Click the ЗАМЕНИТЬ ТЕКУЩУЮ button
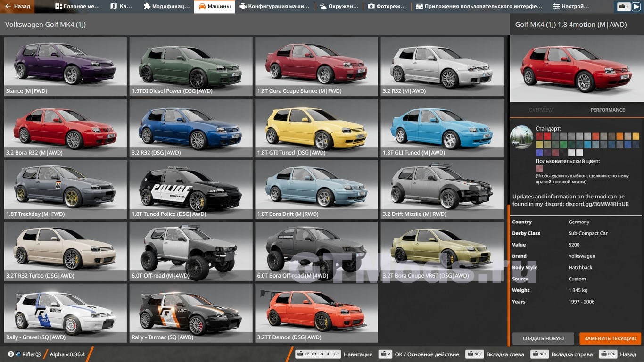 (x=610, y=338)
